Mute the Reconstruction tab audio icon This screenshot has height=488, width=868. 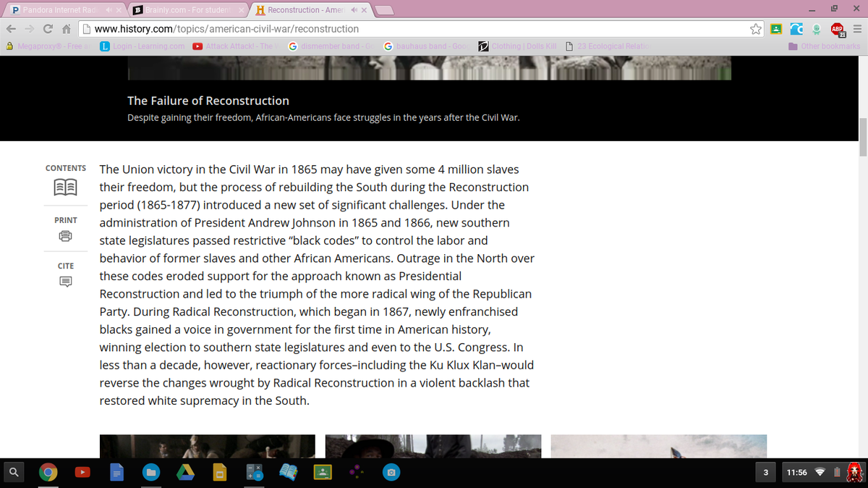pos(353,10)
